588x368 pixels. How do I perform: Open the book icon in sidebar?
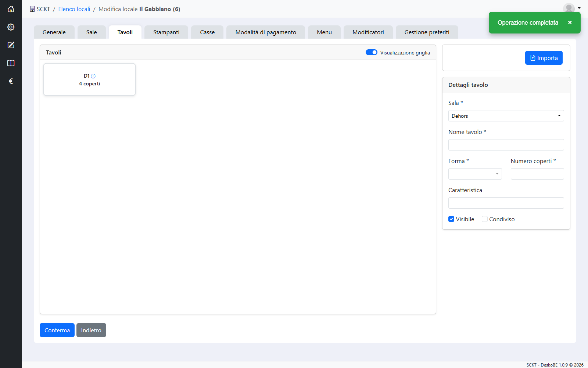(x=11, y=63)
